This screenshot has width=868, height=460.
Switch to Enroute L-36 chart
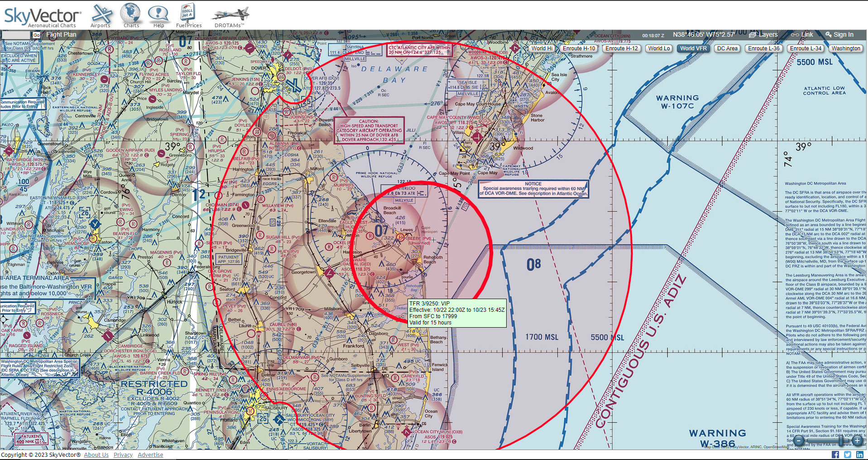tap(764, 48)
